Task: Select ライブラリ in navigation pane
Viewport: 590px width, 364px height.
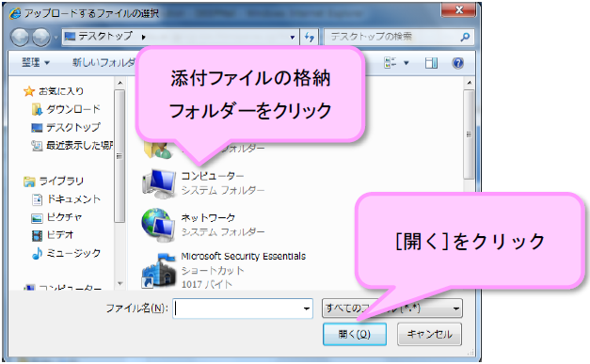Action: point(61,181)
